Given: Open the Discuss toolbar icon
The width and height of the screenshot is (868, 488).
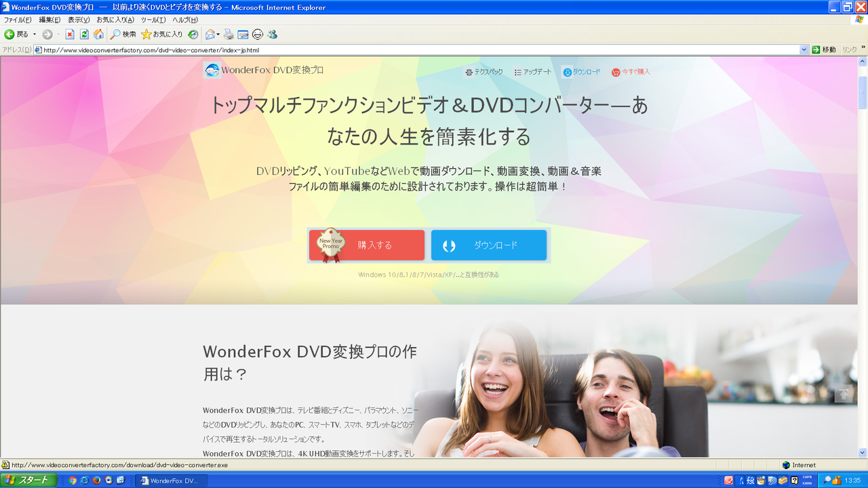Looking at the screenshot, I should [x=258, y=34].
